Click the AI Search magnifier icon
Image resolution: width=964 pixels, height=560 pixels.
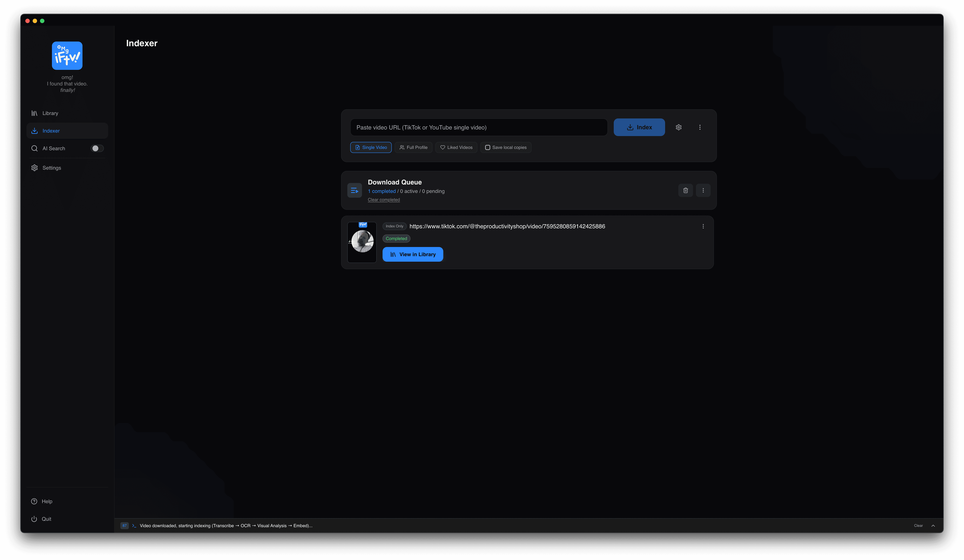click(34, 148)
